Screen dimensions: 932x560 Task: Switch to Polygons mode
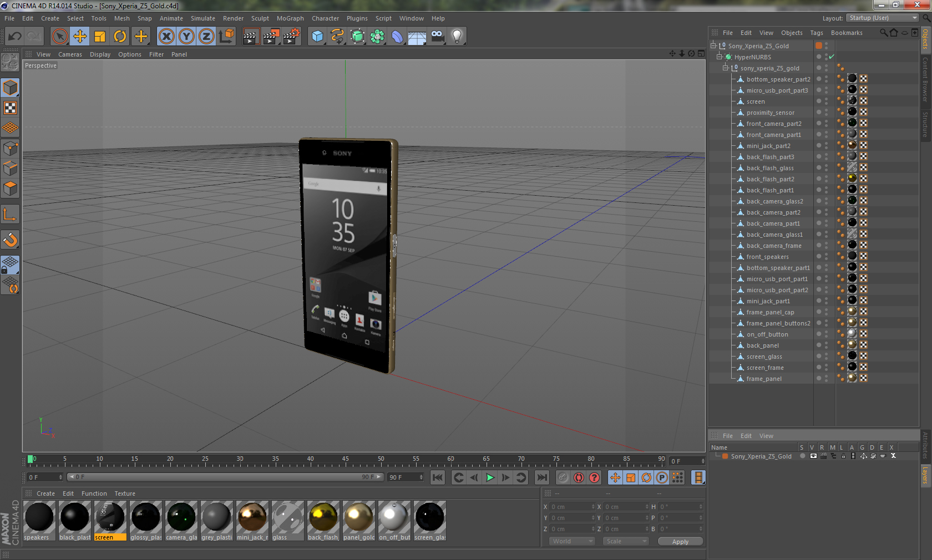[x=10, y=189]
